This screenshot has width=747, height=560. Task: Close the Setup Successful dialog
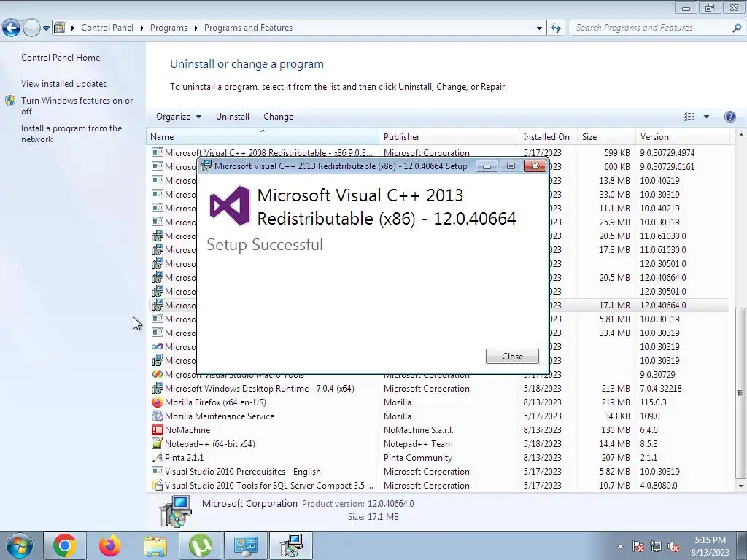pyautogui.click(x=512, y=356)
